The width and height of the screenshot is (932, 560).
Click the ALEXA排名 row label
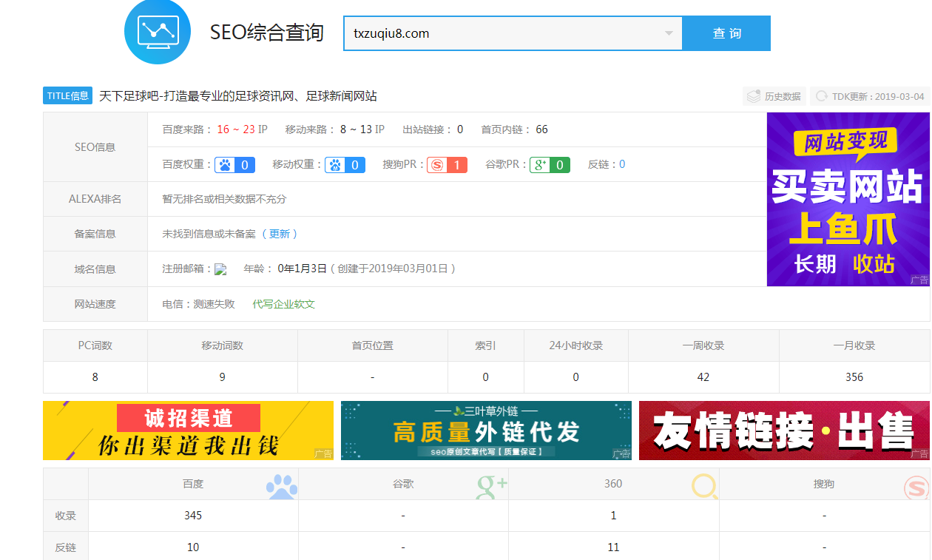pos(95,199)
